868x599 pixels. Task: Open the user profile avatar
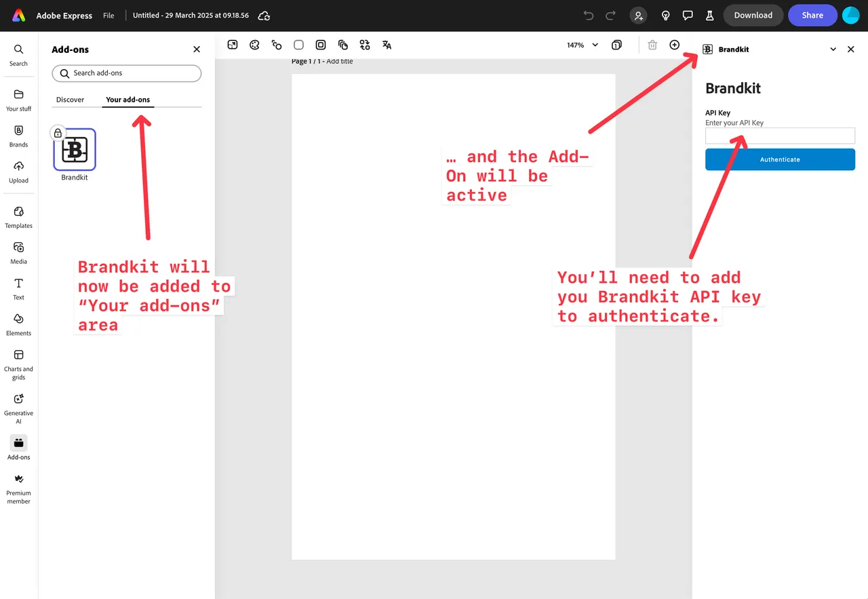coord(851,15)
